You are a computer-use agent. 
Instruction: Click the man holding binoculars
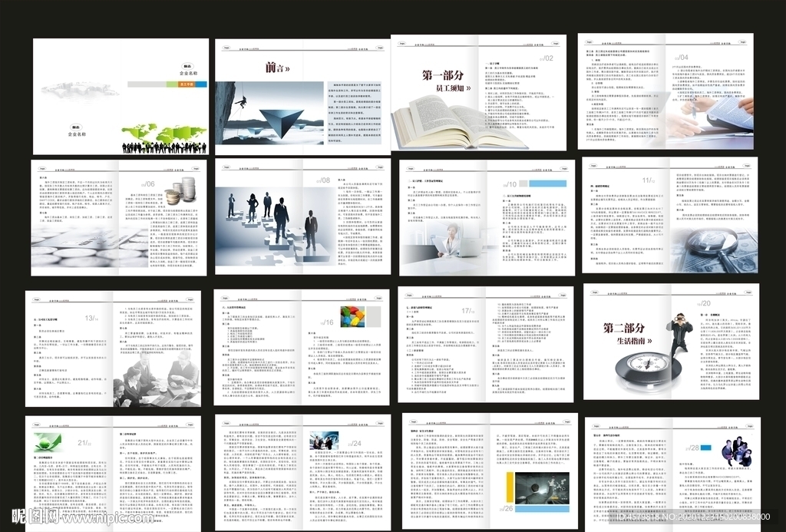(x=679, y=336)
